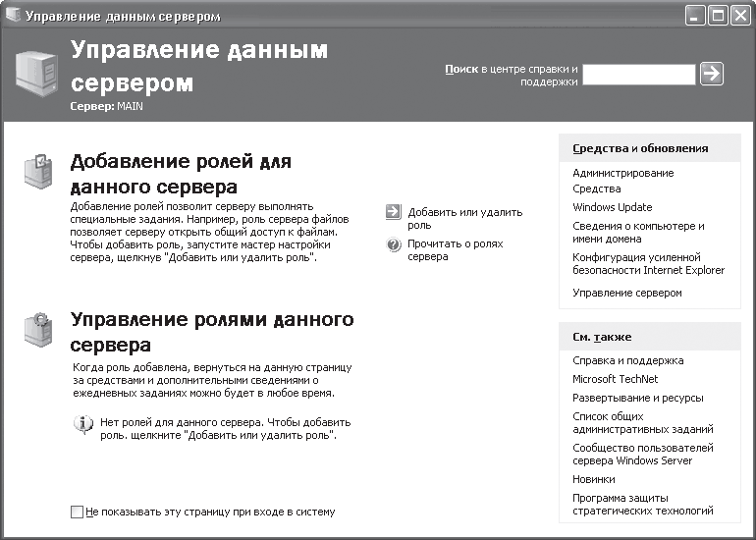Click the add or remove role arrow icon
Screen dimensions: 756x540
(x=394, y=212)
